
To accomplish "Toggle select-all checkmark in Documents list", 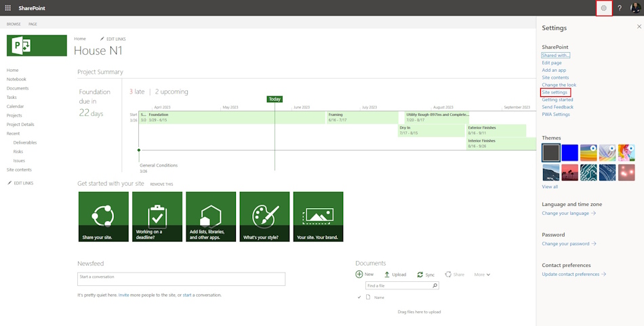I will tap(359, 297).
